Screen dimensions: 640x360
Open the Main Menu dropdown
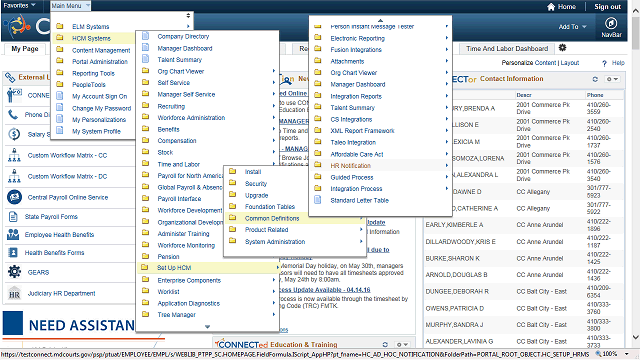click(70, 6)
